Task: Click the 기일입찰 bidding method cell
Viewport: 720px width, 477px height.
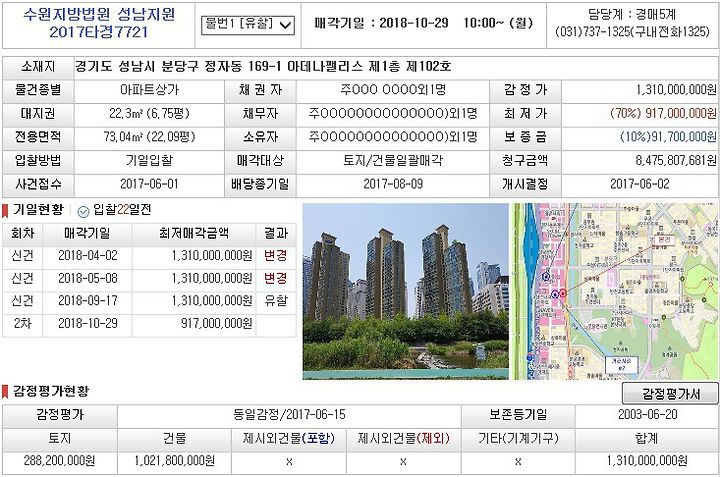Action: click(x=149, y=160)
